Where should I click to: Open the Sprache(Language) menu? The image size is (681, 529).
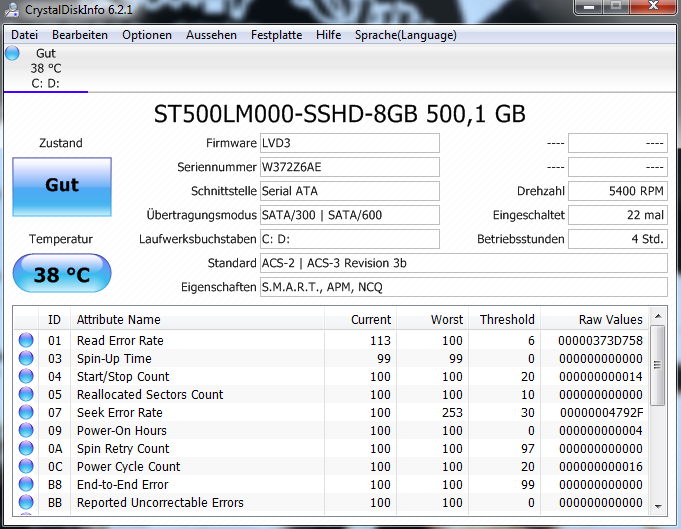(406, 35)
